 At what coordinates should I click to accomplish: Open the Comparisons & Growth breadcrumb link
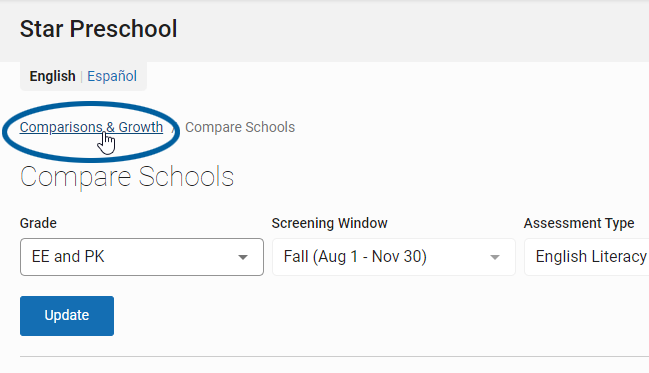coord(91,127)
